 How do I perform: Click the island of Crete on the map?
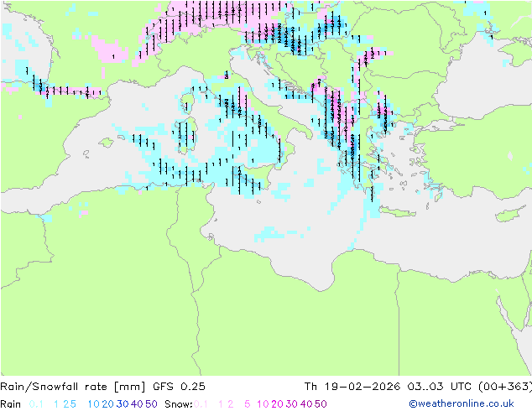point(398,212)
